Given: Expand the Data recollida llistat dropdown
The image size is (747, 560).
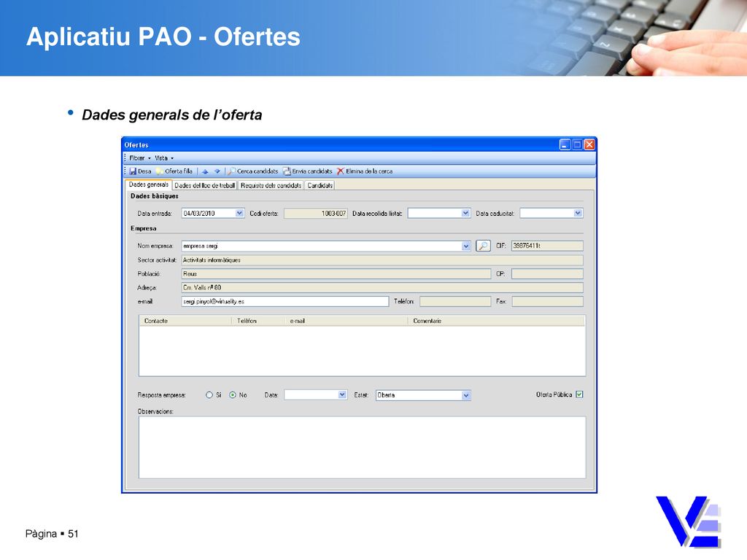Looking at the screenshot, I should [466, 214].
